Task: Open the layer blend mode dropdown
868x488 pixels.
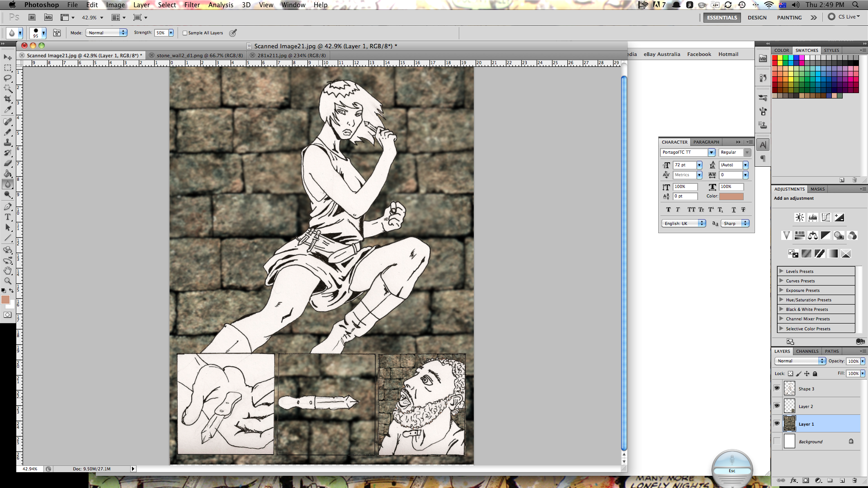Action: pyautogui.click(x=800, y=361)
